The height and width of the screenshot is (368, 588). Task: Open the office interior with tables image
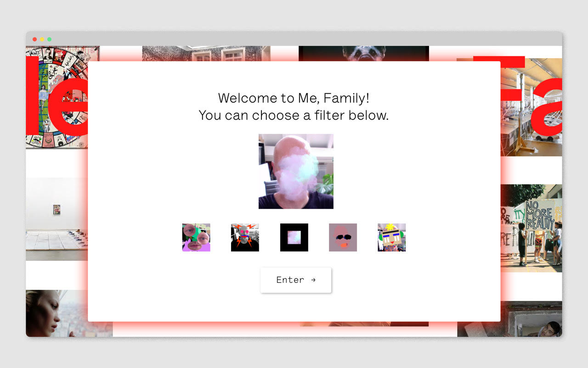click(531, 107)
